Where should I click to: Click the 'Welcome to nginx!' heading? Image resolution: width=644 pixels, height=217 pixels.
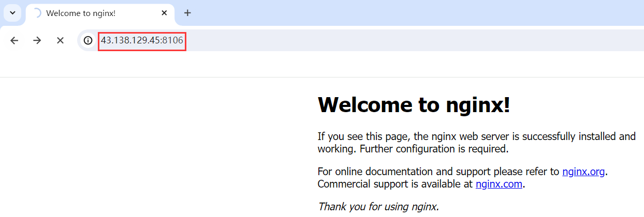pyautogui.click(x=414, y=105)
